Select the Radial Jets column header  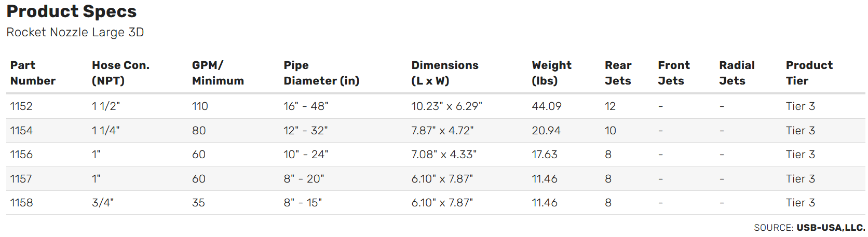pos(737,73)
